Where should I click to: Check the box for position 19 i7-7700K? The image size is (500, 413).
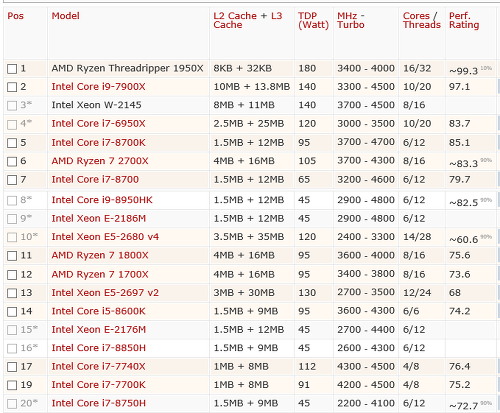click(12, 385)
